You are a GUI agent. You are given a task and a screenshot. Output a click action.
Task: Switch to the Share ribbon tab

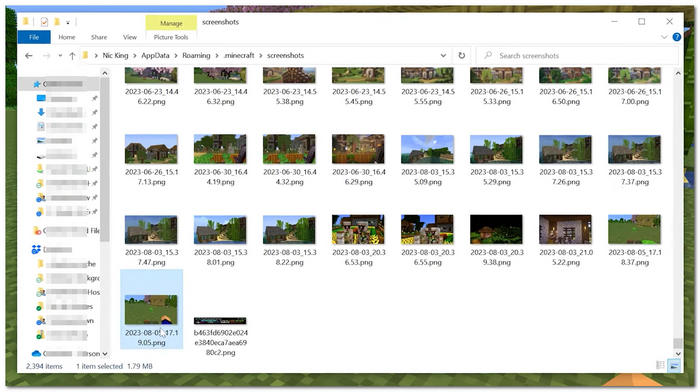pos(99,37)
